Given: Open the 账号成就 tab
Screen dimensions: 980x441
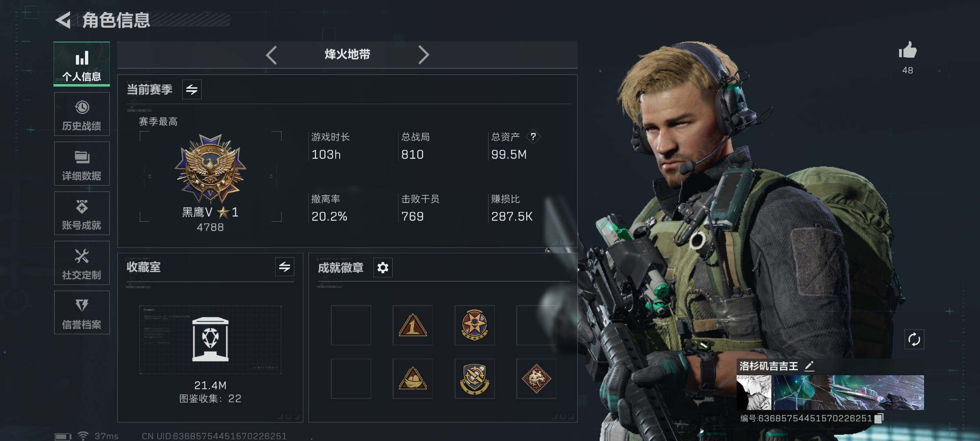Looking at the screenshot, I should pos(82,214).
